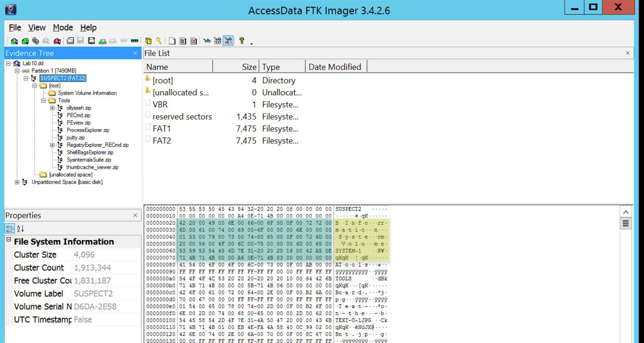Open the Mode menu
Image resolution: width=644 pixels, height=343 pixels.
[x=63, y=28]
